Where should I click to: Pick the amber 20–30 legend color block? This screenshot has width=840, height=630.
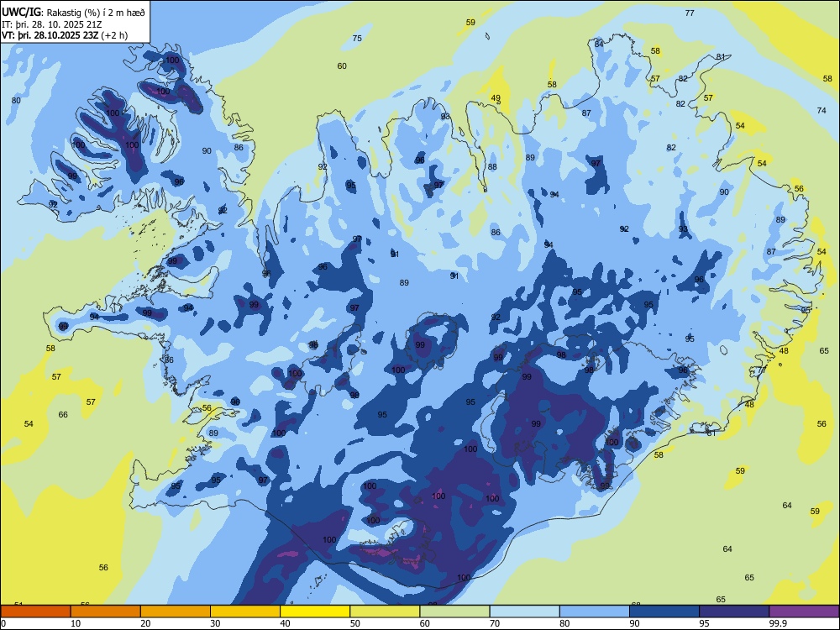coord(176,612)
